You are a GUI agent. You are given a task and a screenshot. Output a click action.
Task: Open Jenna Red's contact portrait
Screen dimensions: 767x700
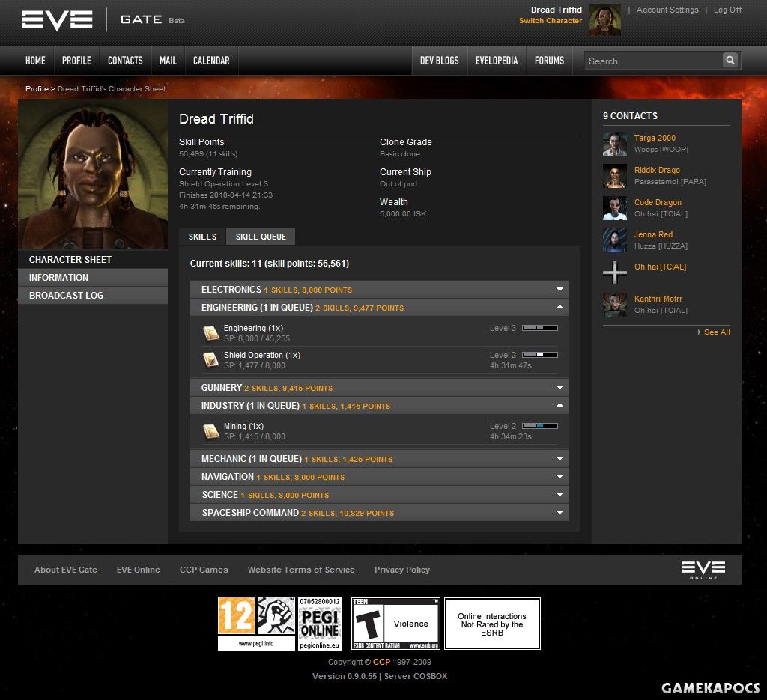point(615,240)
